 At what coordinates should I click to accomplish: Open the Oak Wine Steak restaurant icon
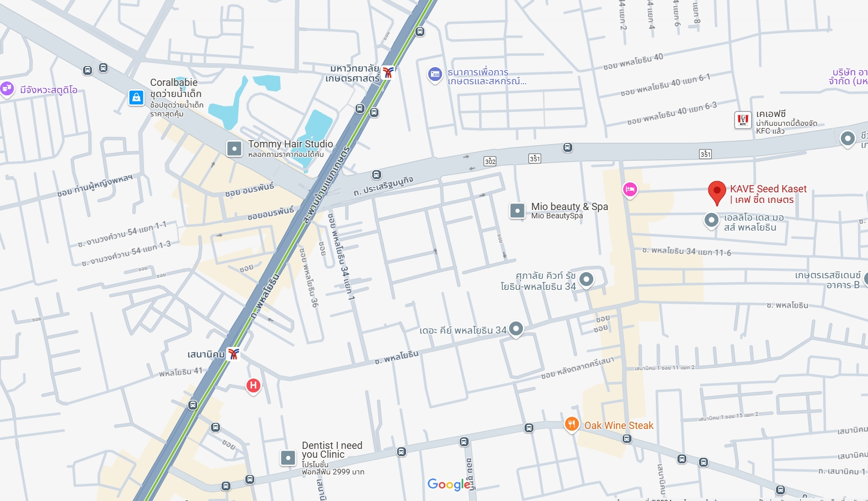pyautogui.click(x=572, y=425)
